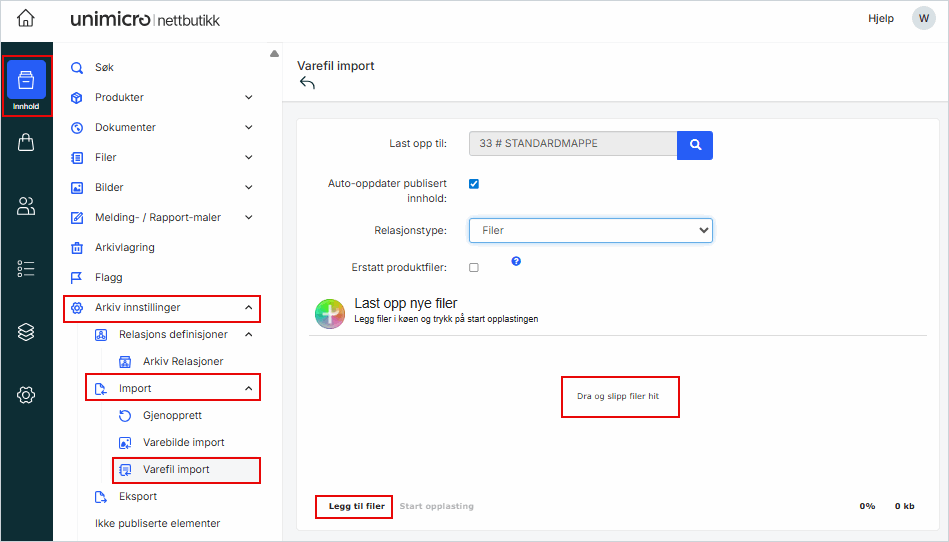
Task: Enable the Erstatt produktfiler checkbox
Action: pyautogui.click(x=474, y=267)
